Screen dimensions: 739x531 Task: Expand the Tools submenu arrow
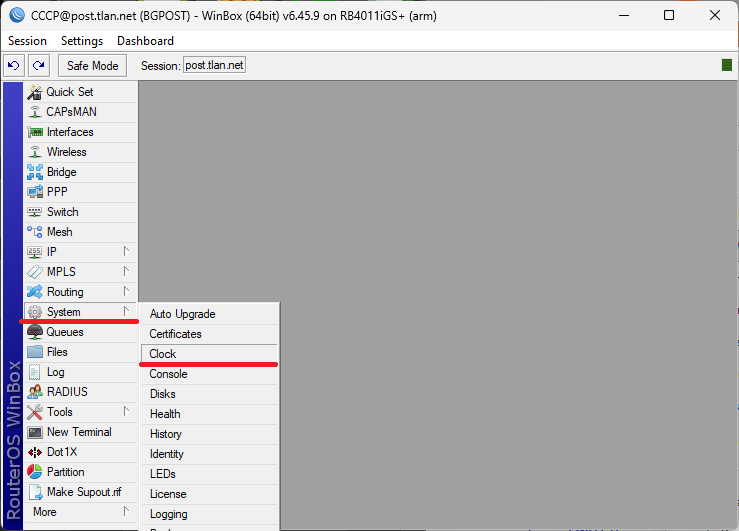coord(126,411)
